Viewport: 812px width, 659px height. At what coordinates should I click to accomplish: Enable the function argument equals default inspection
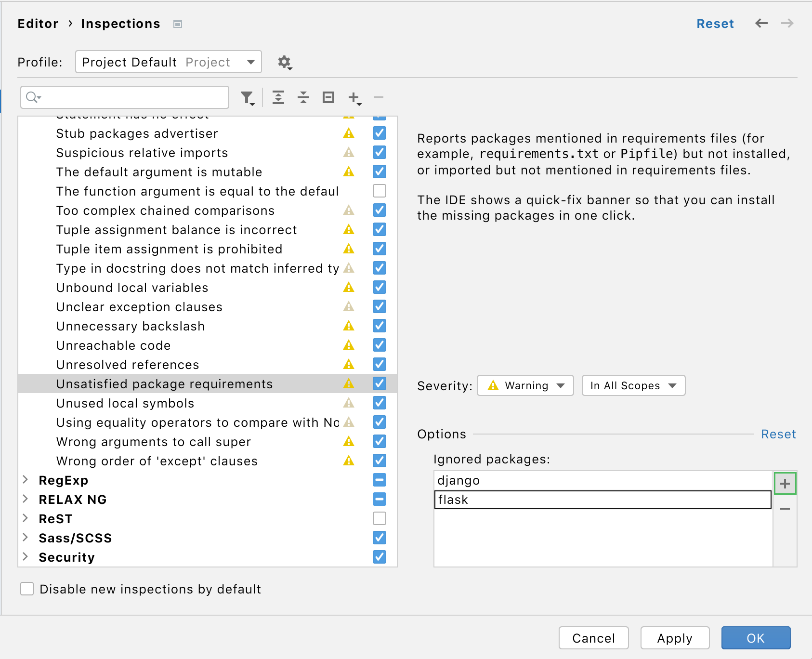(379, 191)
